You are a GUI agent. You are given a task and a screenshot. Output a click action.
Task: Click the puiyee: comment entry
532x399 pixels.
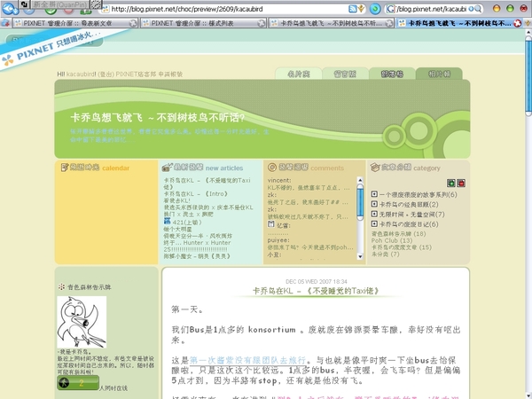pyautogui.click(x=278, y=240)
